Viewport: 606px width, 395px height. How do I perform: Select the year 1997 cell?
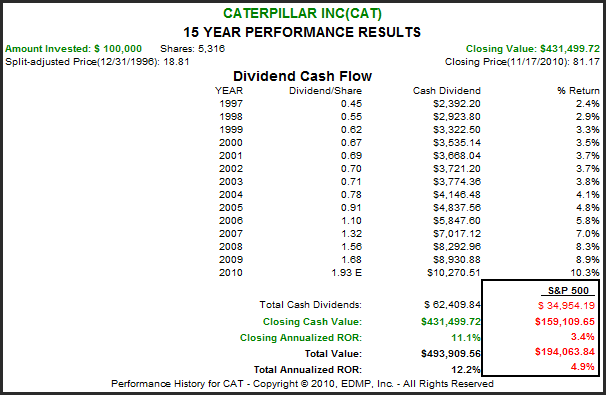(x=231, y=104)
